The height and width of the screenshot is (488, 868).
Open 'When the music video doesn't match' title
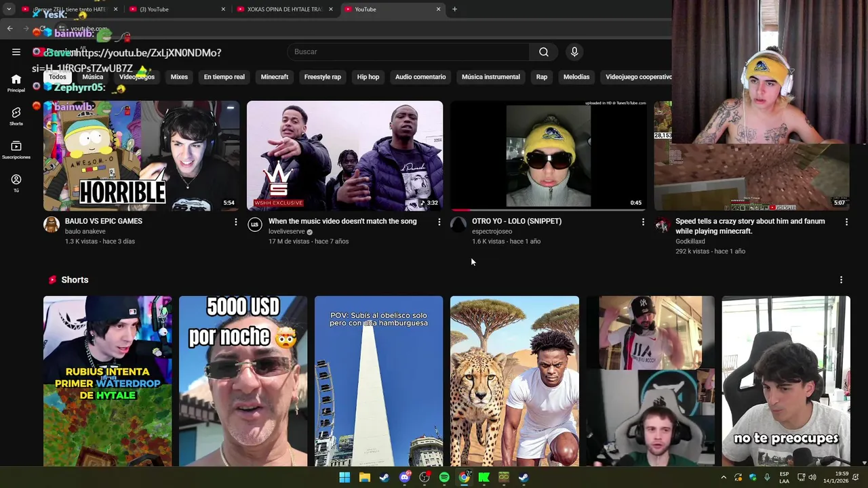[342, 221]
